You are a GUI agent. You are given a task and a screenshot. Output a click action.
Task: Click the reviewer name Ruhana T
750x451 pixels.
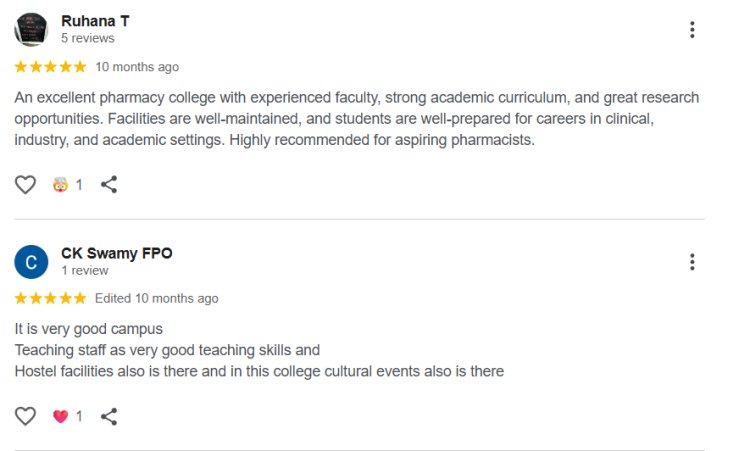tap(95, 21)
